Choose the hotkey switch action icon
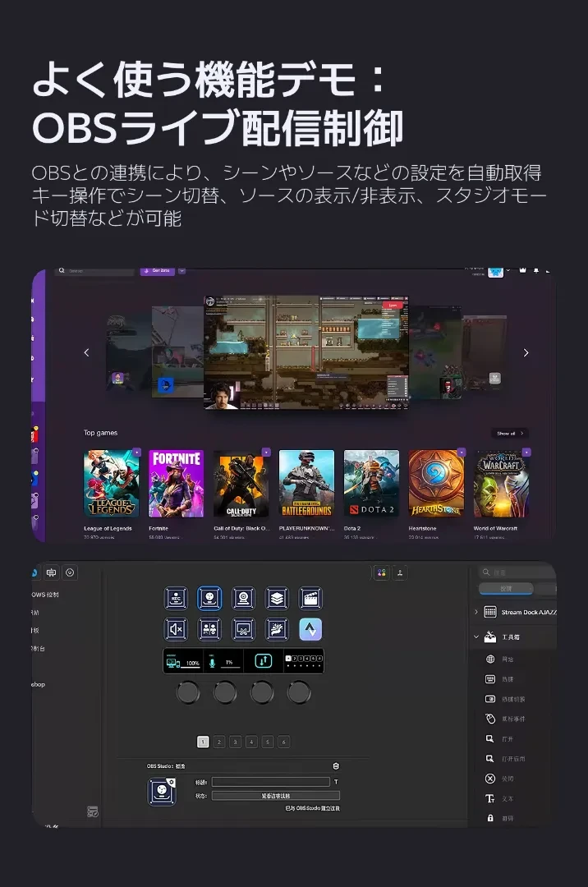 click(x=490, y=699)
